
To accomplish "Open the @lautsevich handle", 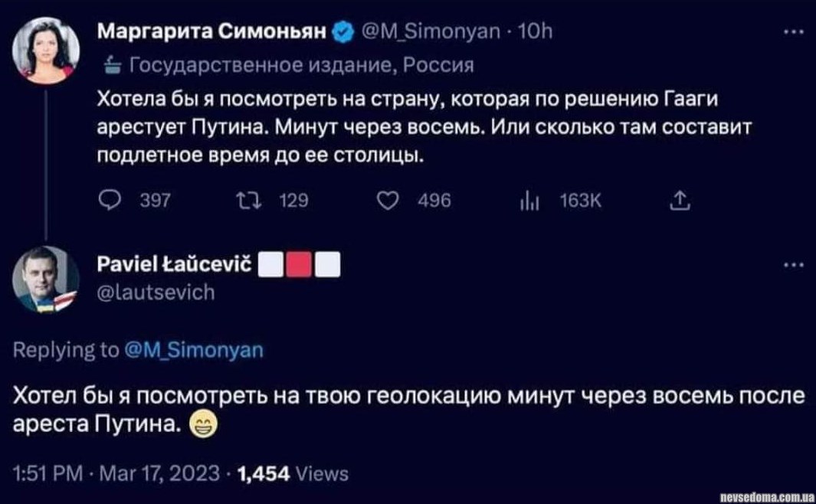I will 157,292.
